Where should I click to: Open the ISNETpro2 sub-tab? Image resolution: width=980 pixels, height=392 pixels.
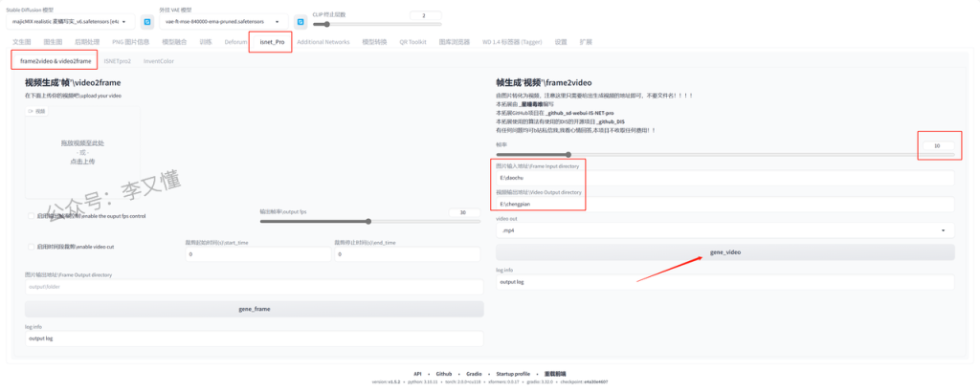point(117,61)
